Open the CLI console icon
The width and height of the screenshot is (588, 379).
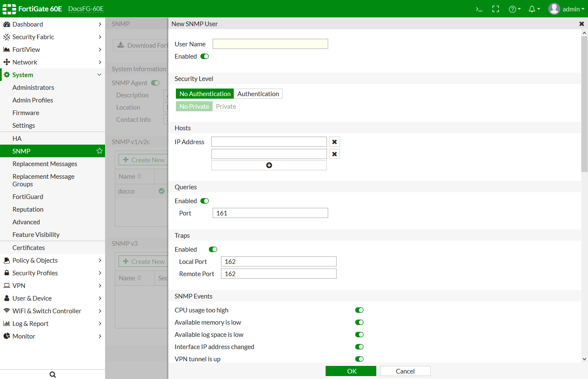[x=479, y=9]
